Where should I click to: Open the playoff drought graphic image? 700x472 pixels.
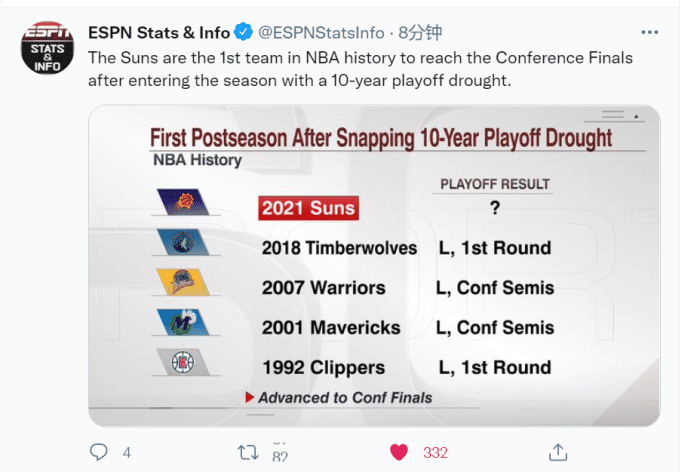tap(374, 265)
